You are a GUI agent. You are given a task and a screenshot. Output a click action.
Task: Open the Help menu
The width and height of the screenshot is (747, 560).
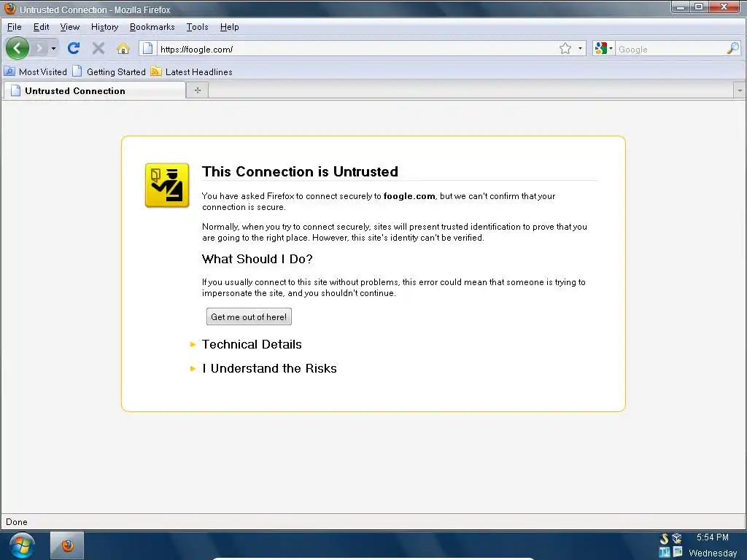point(229,27)
